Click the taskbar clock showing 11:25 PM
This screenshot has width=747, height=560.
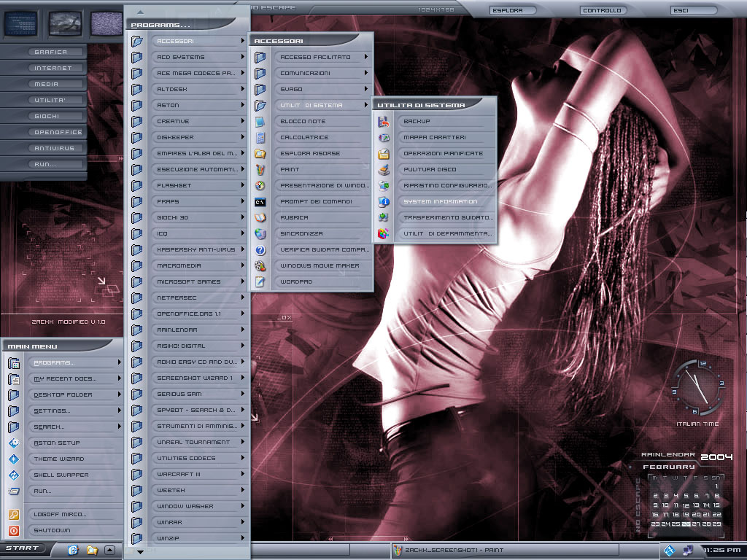pyautogui.click(x=722, y=551)
